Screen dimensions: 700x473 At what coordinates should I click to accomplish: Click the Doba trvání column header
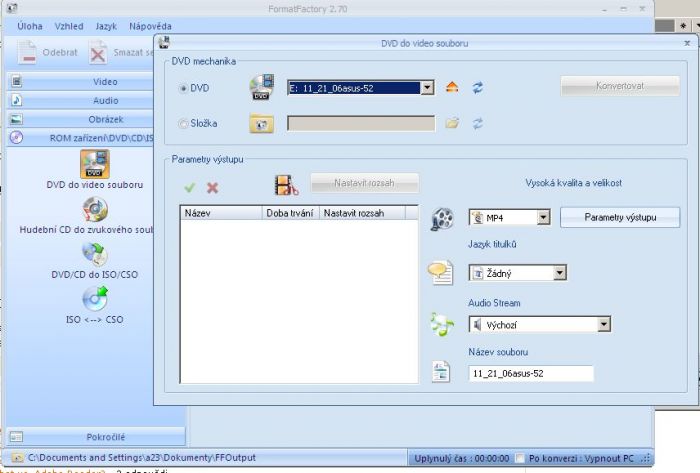tap(291, 213)
